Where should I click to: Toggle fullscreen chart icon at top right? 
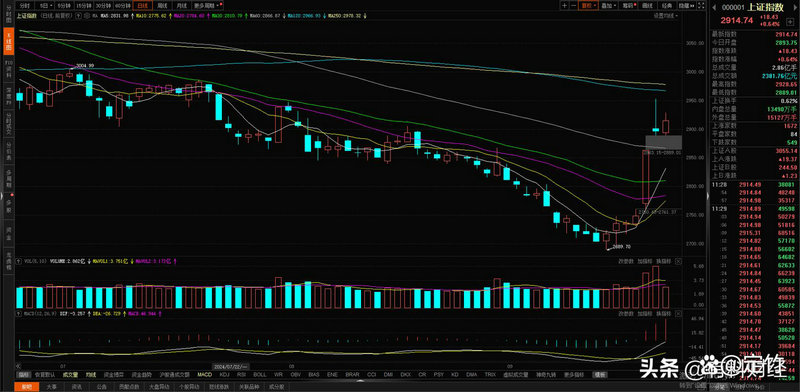coord(701,6)
